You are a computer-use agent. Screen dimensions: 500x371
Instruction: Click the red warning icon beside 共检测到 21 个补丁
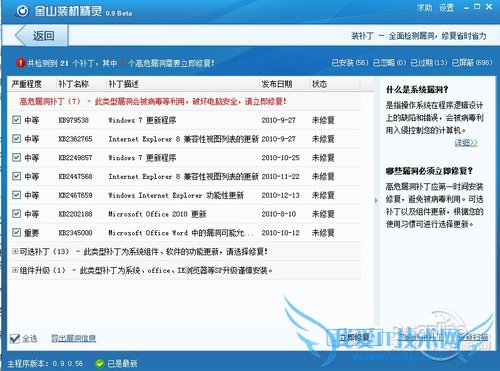click(21, 63)
